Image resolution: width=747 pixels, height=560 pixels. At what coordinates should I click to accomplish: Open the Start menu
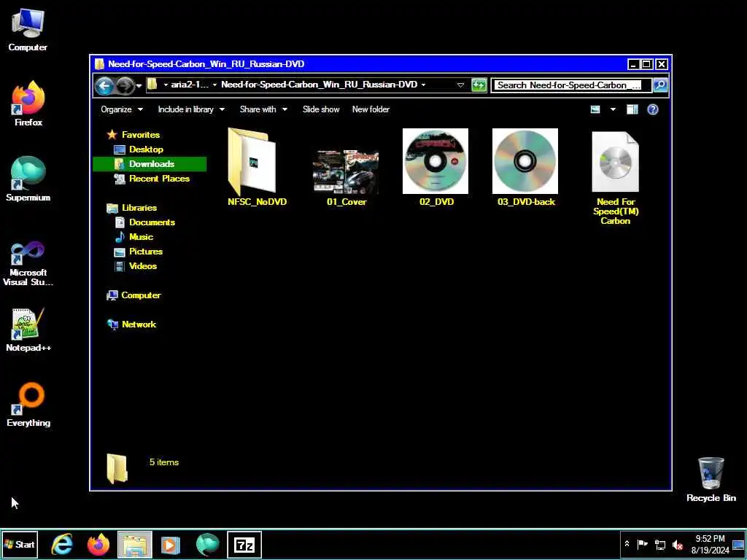point(20,544)
